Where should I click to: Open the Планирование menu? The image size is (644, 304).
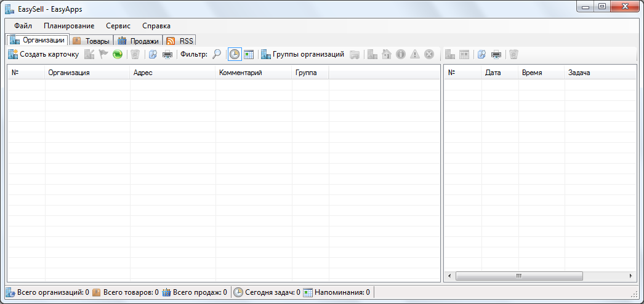(x=69, y=26)
